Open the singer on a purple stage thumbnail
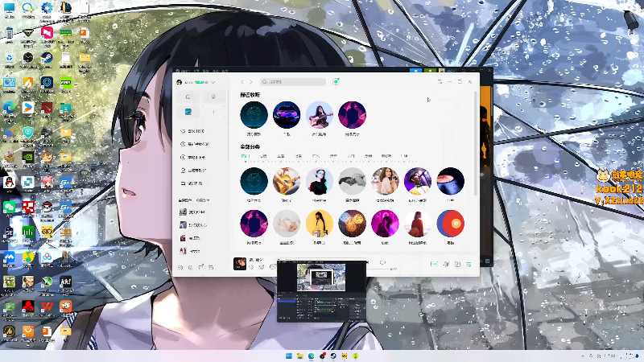Screen dimensions: 644x362 [418, 181]
